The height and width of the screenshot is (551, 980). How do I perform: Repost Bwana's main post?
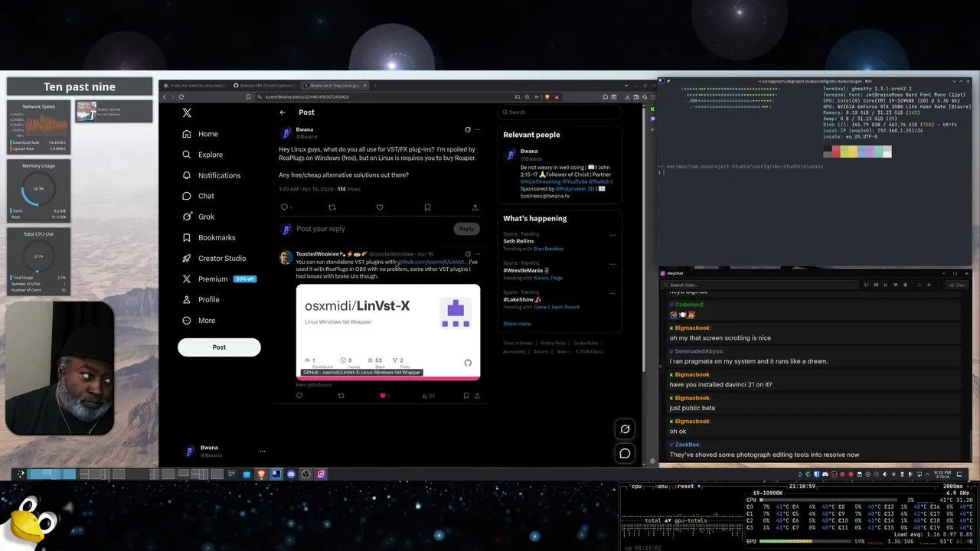tap(332, 207)
